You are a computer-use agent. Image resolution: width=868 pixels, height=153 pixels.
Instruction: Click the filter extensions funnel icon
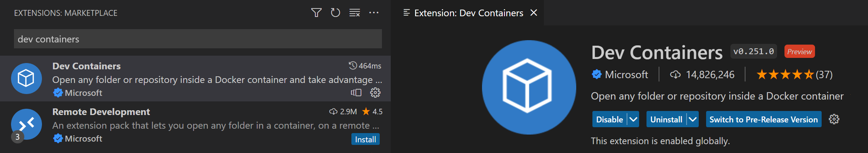coord(316,13)
